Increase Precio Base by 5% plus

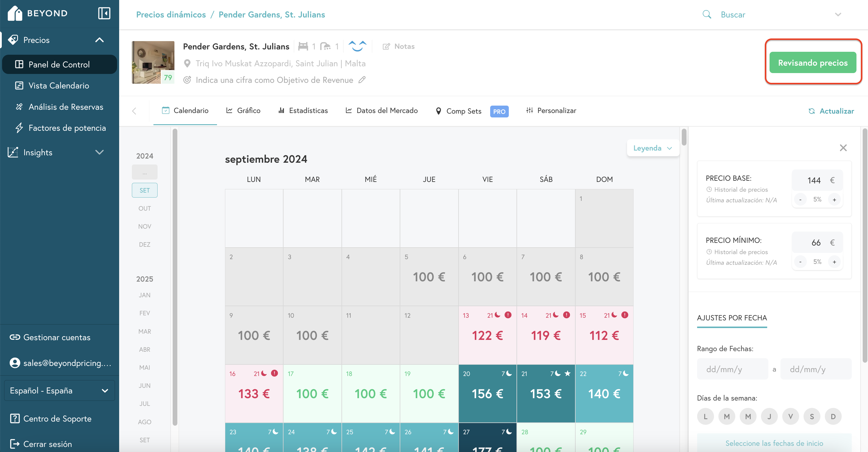pos(834,200)
